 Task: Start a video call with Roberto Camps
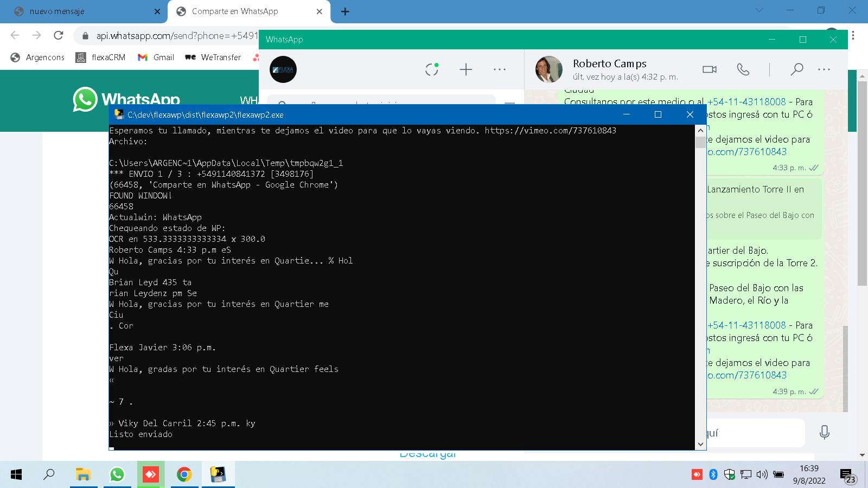click(710, 69)
